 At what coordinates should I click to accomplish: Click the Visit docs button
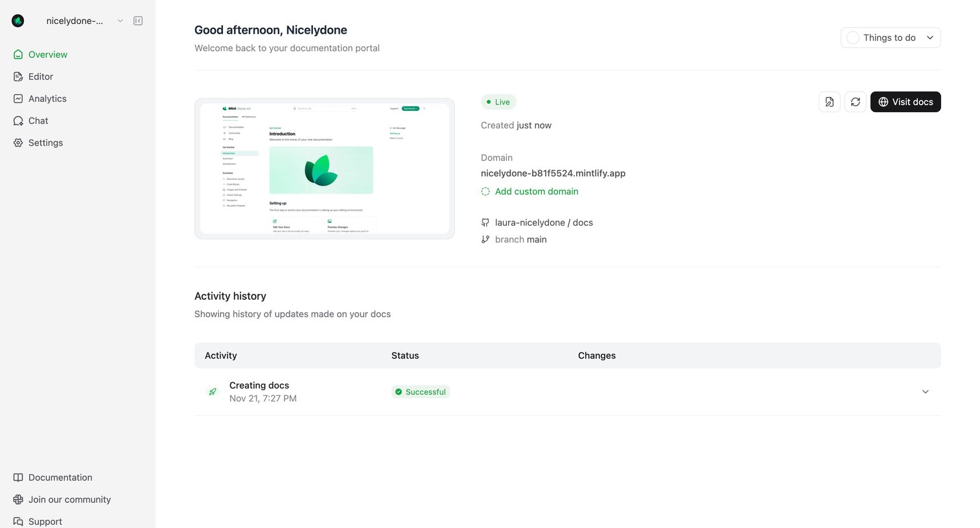[905, 102]
